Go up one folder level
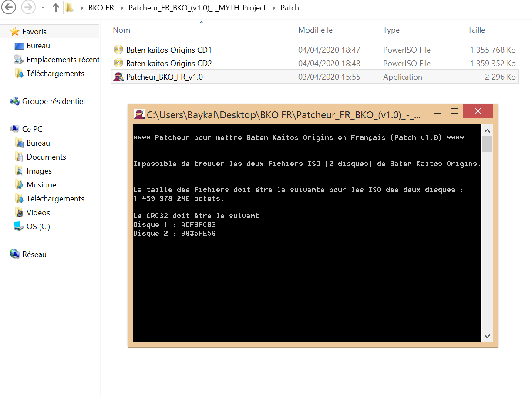This screenshot has height=398, width=532. coord(55,7)
